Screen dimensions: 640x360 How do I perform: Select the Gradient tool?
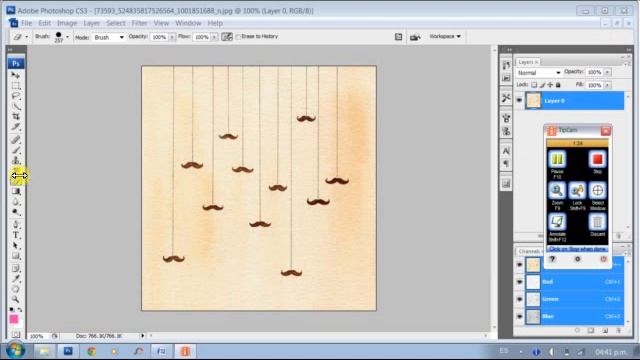coord(16,191)
